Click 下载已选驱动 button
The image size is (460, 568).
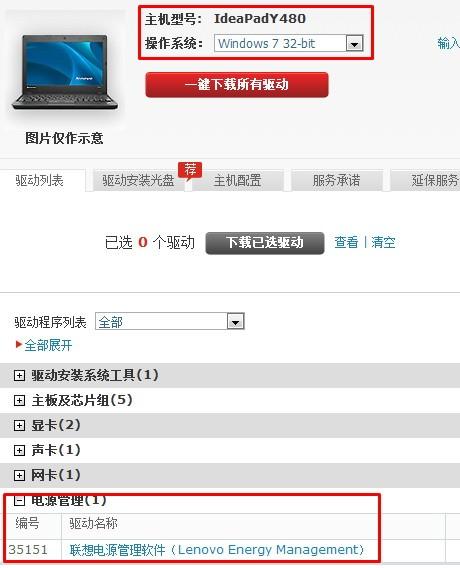pos(265,243)
